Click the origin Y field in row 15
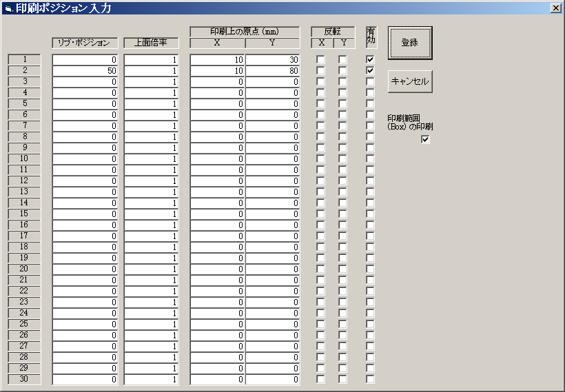 [x=272, y=214]
